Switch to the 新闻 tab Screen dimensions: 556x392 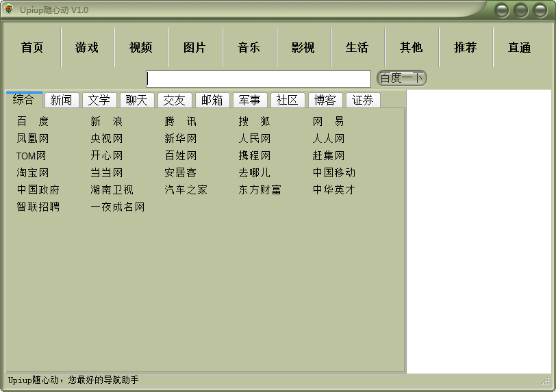click(62, 100)
